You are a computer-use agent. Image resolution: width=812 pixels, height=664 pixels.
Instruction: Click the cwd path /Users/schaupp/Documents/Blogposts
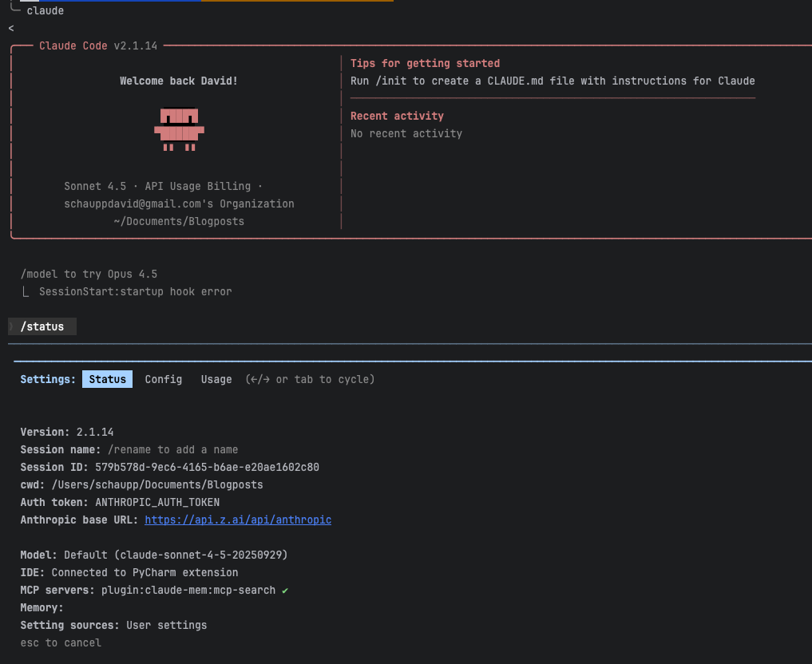coord(157,484)
